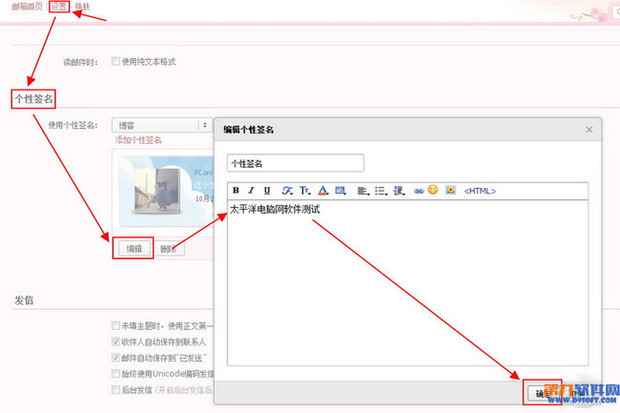The height and width of the screenshot is (413, 620).
Task: Enable 始终使用Unicode编码发信 checkbox
Action: tap(115, 373)
